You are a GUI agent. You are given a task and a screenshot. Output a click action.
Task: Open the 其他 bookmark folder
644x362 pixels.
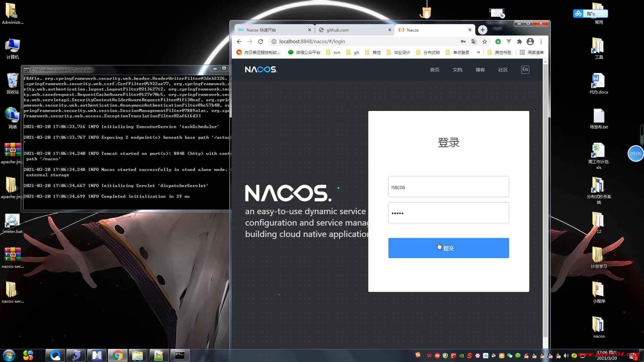(373, 52)
